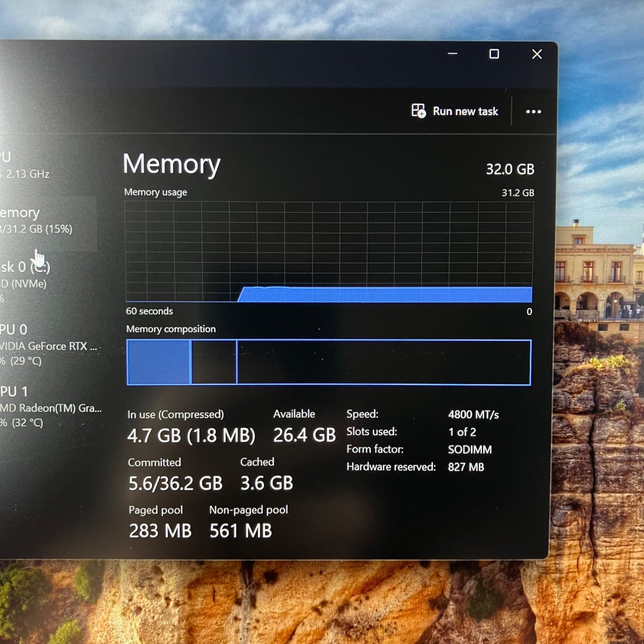Click the 26.4 GB Available value
This screenshot has height=644, width=644.
click(x=304, y=435)
